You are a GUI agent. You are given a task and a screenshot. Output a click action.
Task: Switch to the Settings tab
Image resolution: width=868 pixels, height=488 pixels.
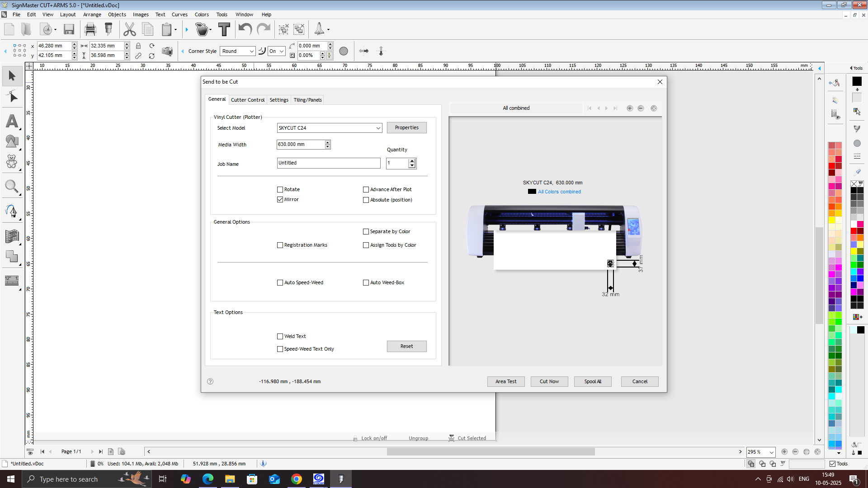(x=279, y=100)
